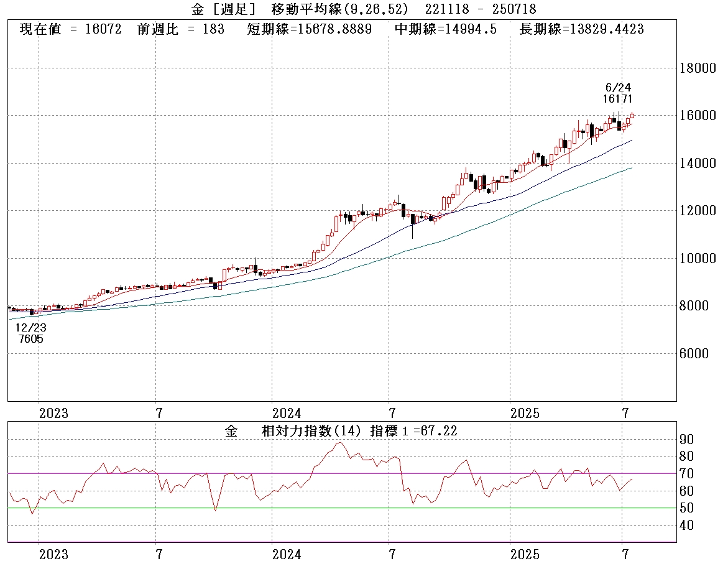Click 2023 on the RSI panel time axis

[x=53, y=554]
